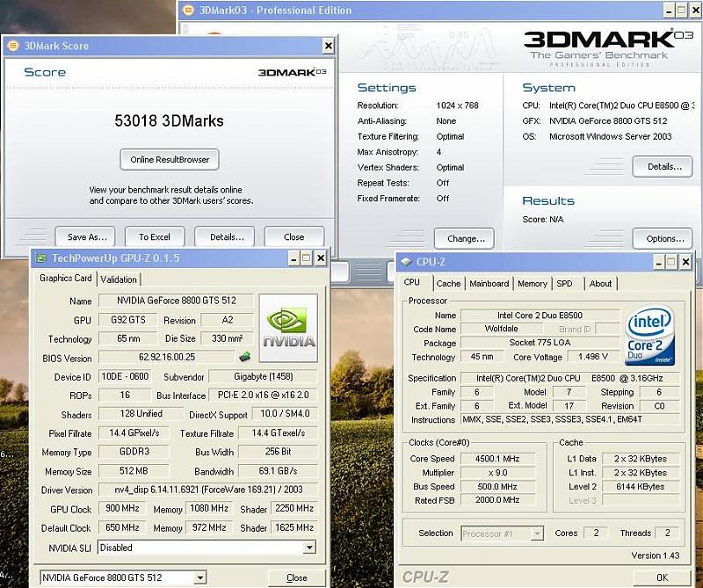
Task: Click Default Clock value 650 MHz
Action: click(122, 527)
